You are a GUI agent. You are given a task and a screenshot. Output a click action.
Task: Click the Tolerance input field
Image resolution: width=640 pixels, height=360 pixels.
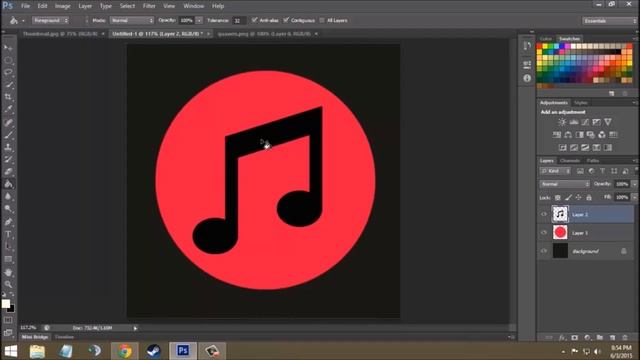tap(239, 20)
